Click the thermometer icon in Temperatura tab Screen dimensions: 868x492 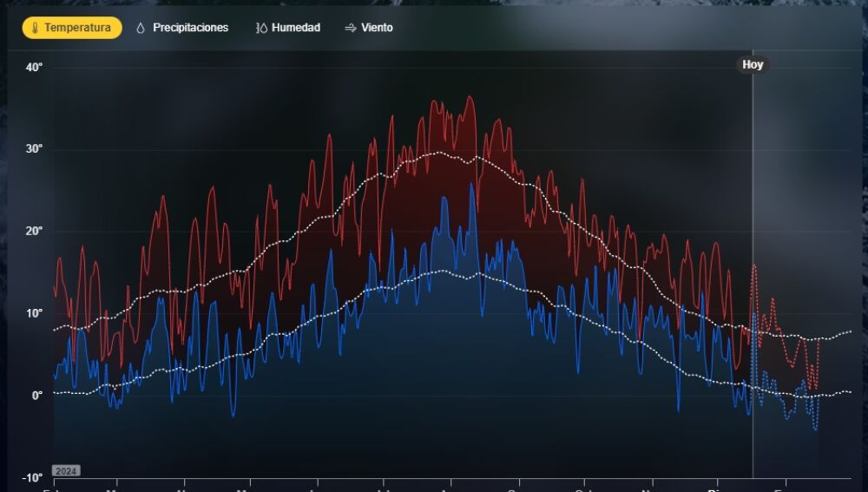coord(36,28)
